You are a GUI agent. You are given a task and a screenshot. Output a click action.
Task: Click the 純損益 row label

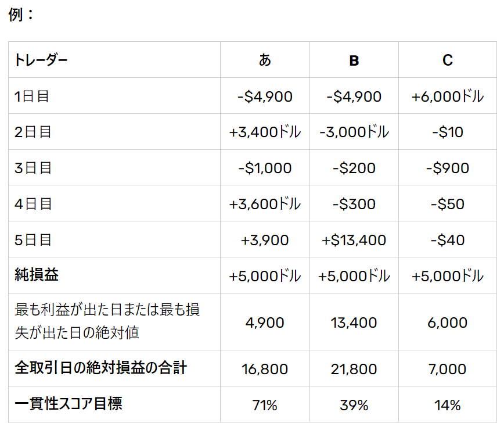pyautogui.click(x=37, y=275)
